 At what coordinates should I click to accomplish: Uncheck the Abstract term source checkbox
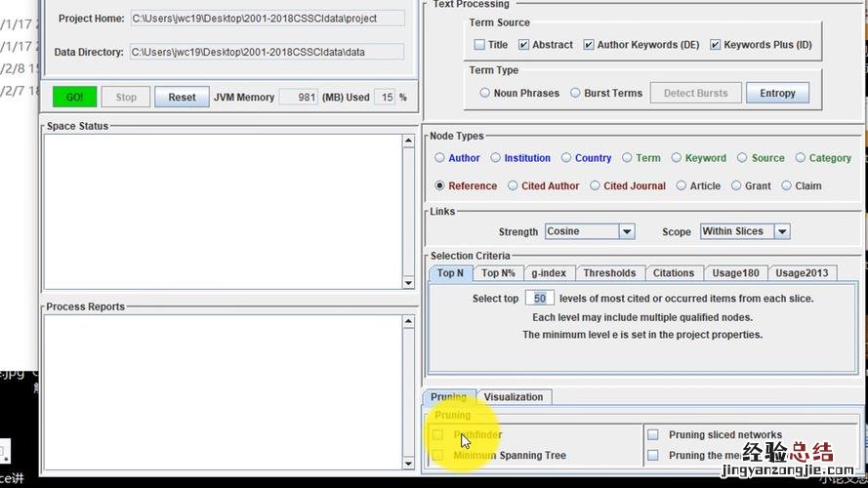pyautogui.click(x=524, y=45)
